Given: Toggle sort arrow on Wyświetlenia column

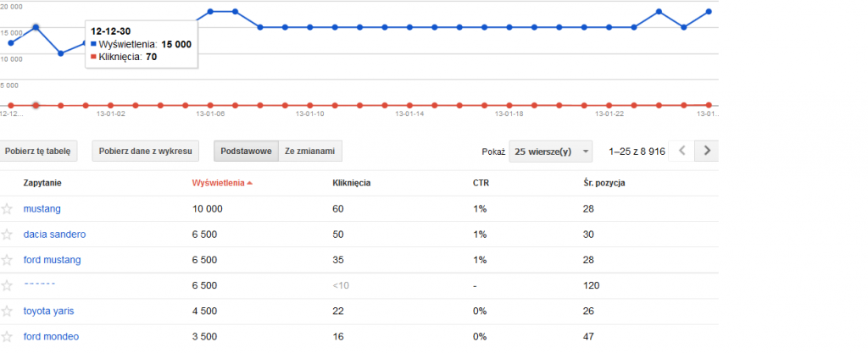Looking at the screenshot, I should (x=250, y=183).
